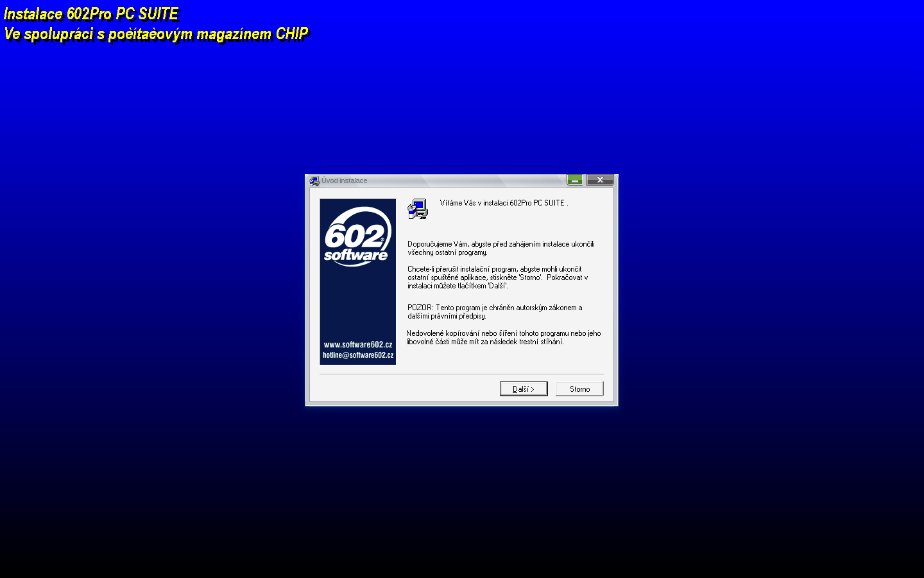Screen dimensions: 924x578
Task: Click the Další button to continue installation
Action: [524, 389]
